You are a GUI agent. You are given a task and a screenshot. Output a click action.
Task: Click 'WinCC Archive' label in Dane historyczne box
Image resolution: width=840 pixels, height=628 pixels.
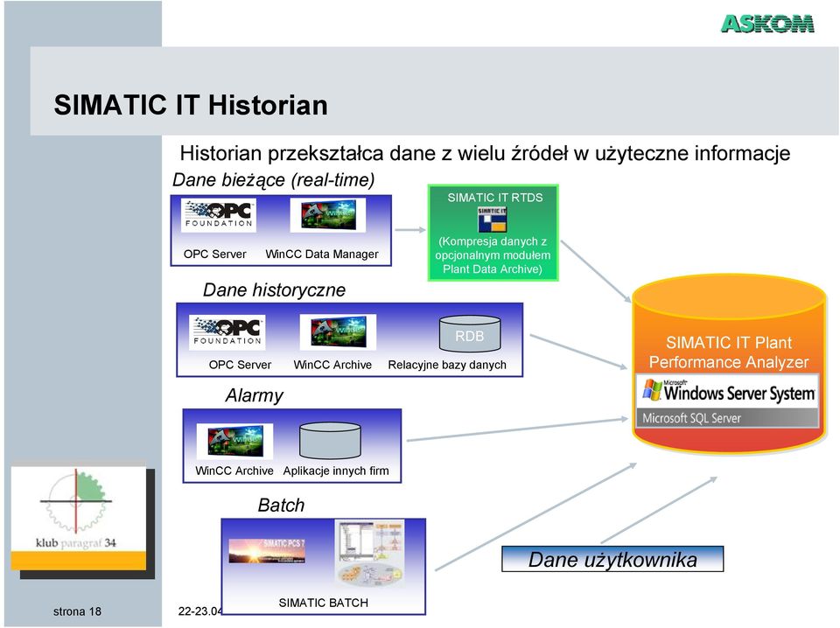(332, 365)
